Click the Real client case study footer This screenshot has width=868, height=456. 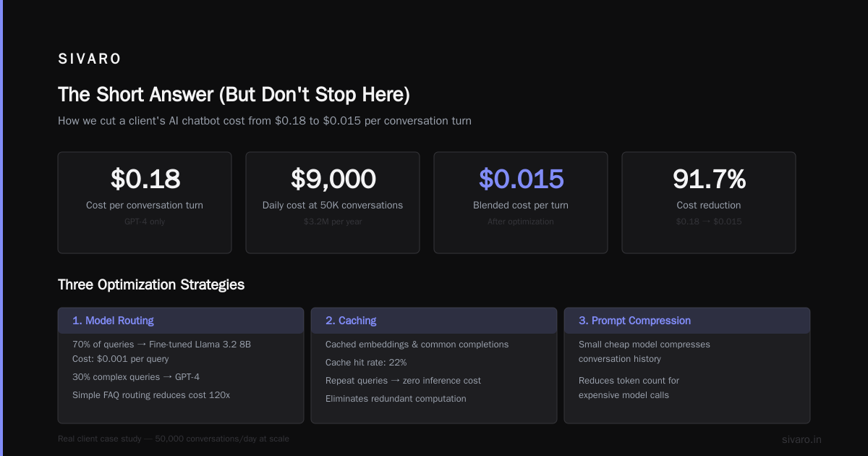[x=174, y=439]
